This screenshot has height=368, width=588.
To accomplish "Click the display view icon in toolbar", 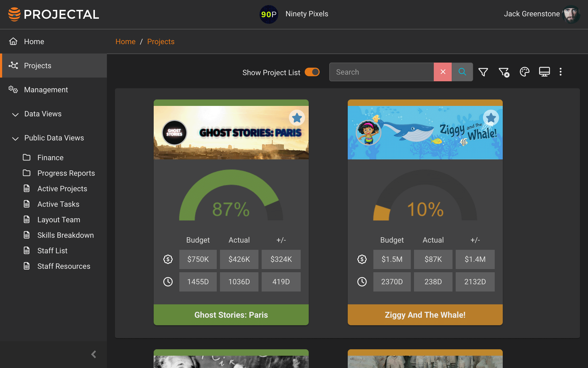I will (x=545, y=72).
